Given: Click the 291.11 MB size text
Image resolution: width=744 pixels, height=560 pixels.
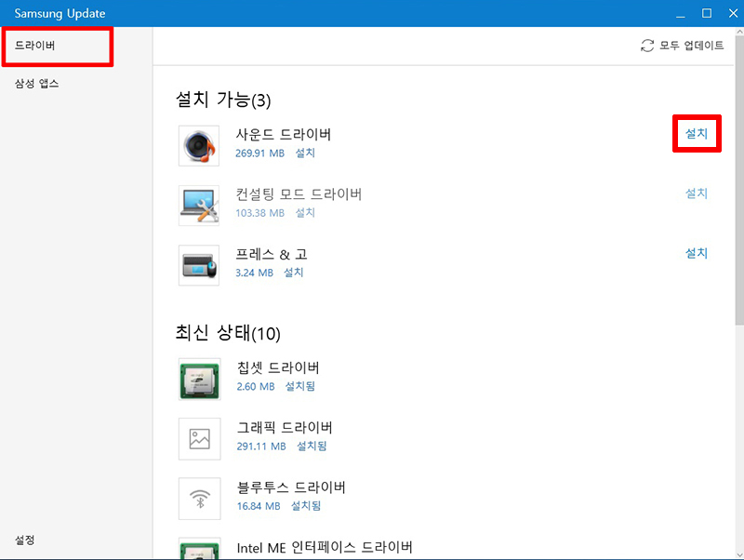Looking at the screenshot, I should [x=261, y=447].
